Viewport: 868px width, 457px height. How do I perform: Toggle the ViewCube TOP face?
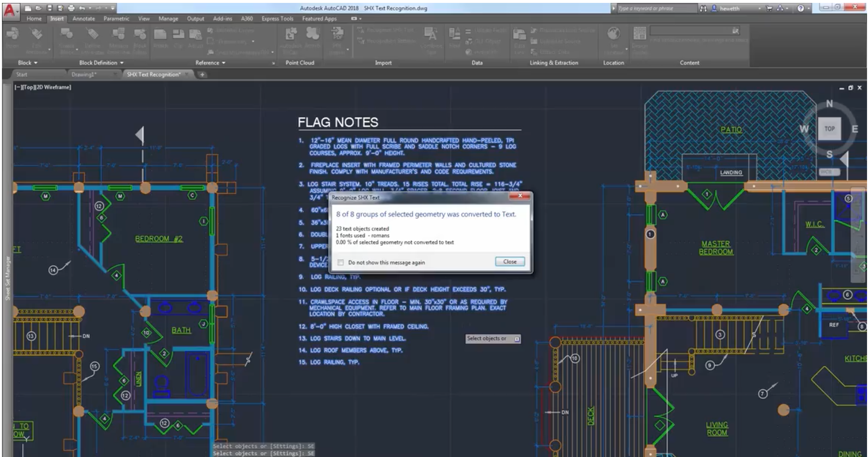829,128
